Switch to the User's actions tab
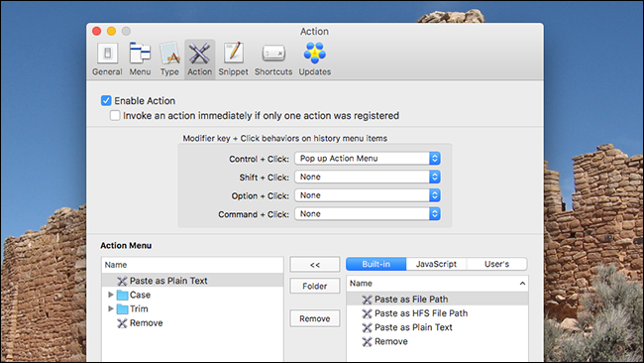Screen dimensions: 644x363 point(497,264)
